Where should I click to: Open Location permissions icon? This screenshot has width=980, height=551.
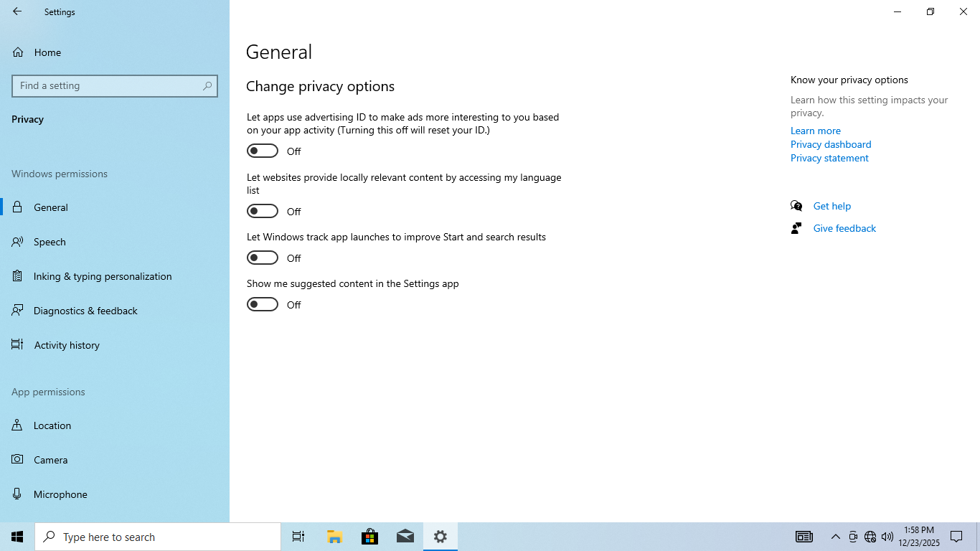(18, 425)
